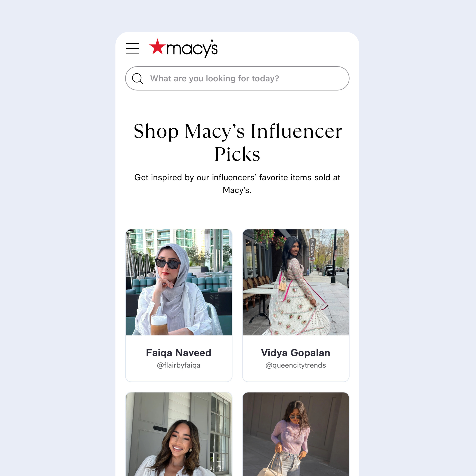Click the small black star apostrophe in logo

[212, 40]
